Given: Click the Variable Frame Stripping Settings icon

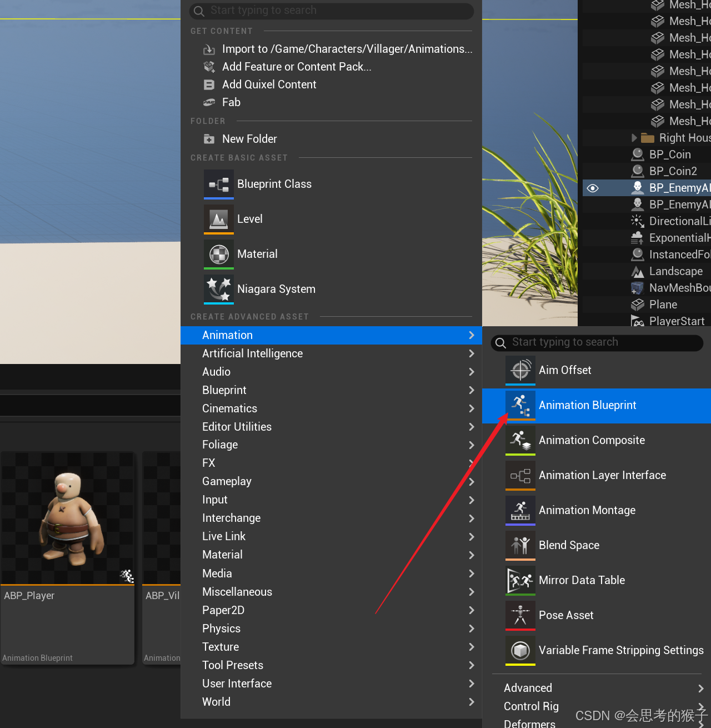Looking at the screenshot, I should pos(520,650).
